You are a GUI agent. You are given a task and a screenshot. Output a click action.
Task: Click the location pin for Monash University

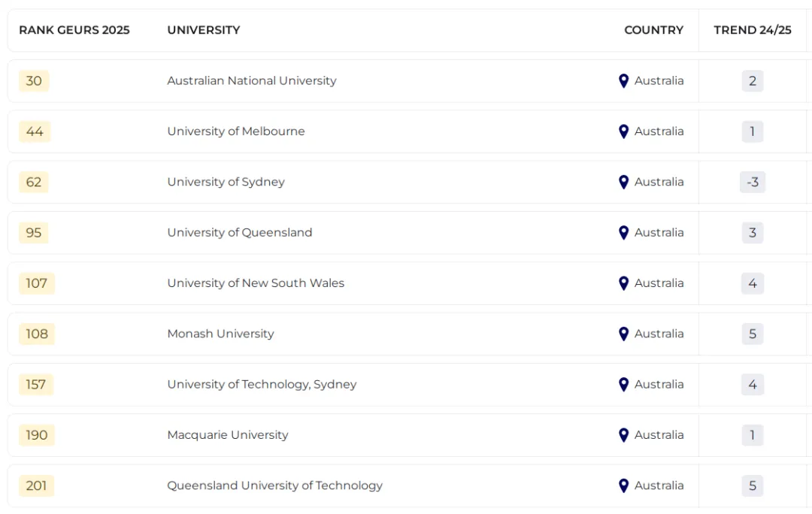point(623,334)
